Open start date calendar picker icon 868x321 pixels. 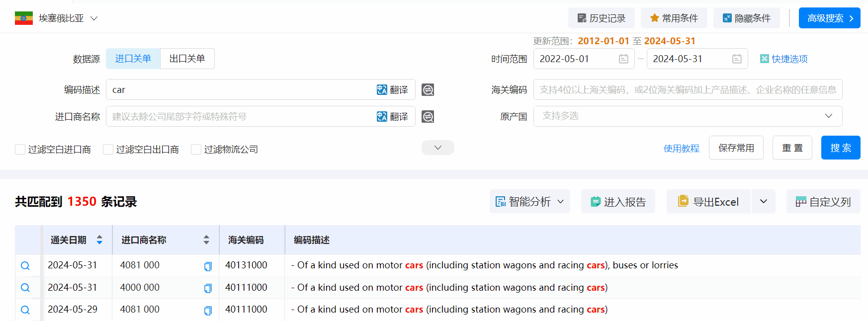[x=623, y=59]
